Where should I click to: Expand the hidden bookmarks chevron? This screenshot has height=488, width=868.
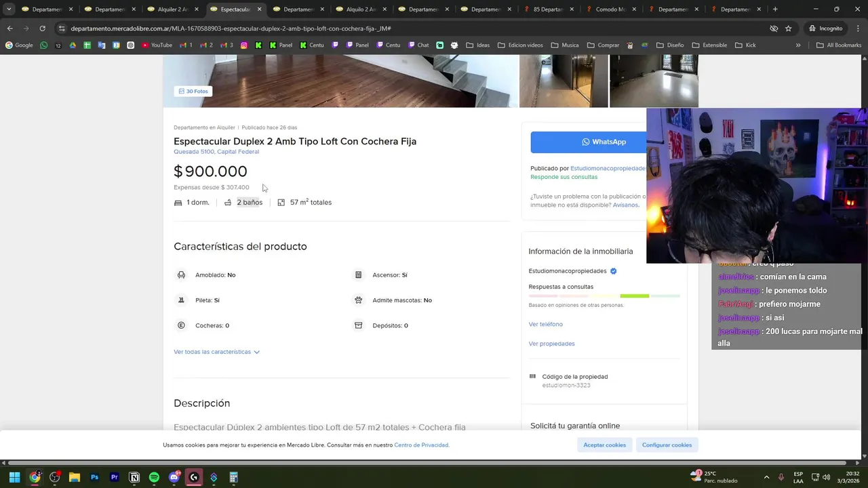pos(798,45)
